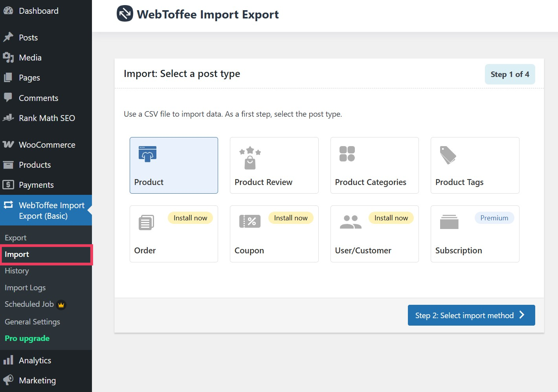Select the Product post type card
The height and width of the screenshot is (392, 558).
(173, 165)
